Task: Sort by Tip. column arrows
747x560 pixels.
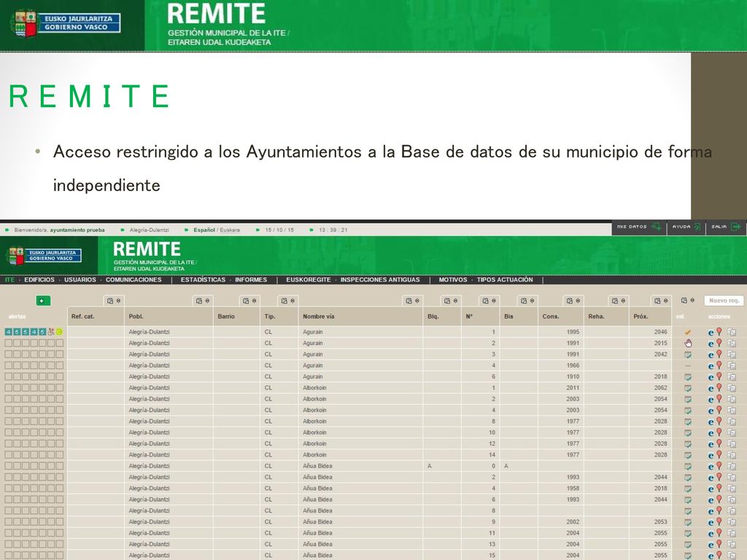Action: pos(292,301)
